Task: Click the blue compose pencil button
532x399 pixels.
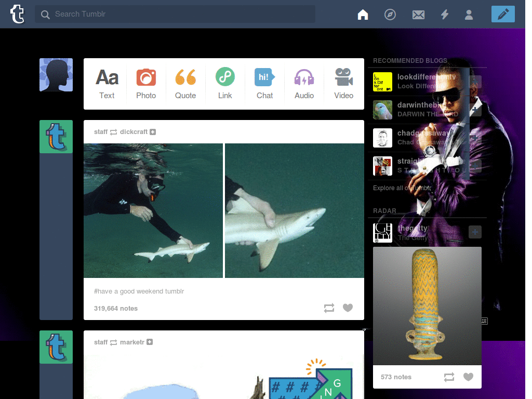Action: coord(503,14)
